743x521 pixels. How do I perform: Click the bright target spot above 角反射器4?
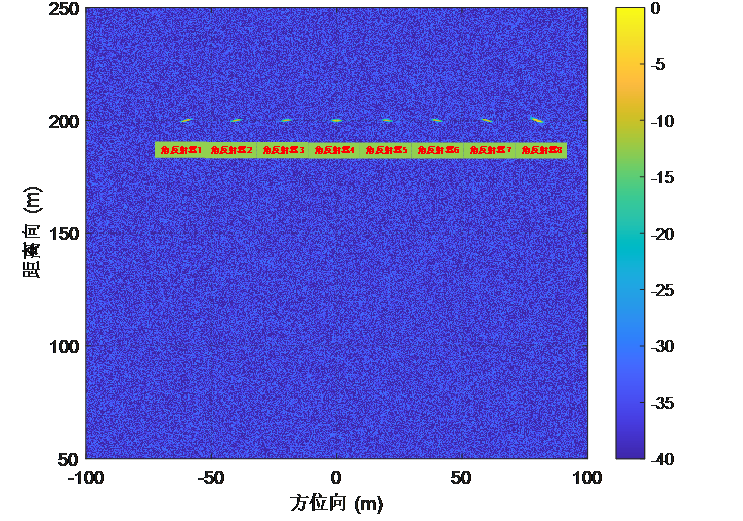336,120
